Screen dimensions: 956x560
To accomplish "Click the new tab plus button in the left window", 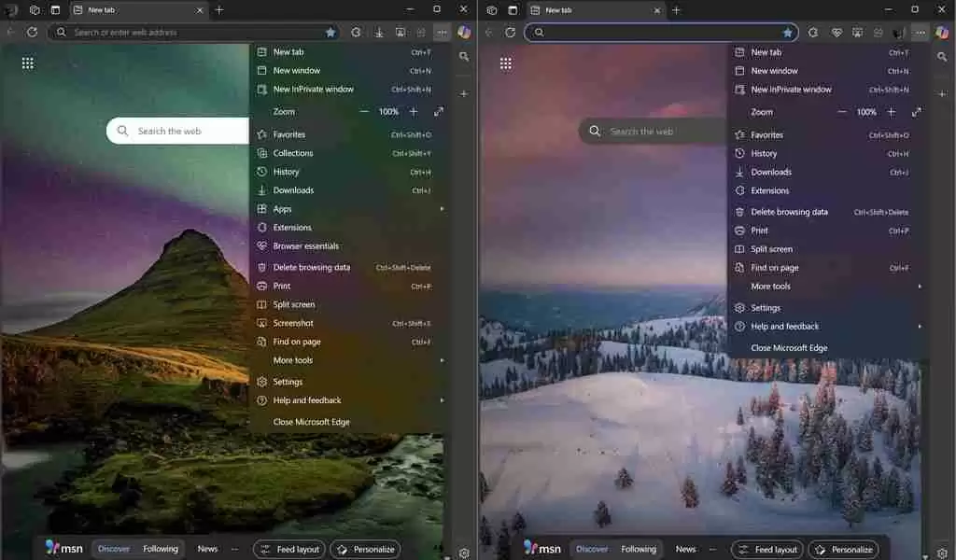I will (x=219, y=9).
